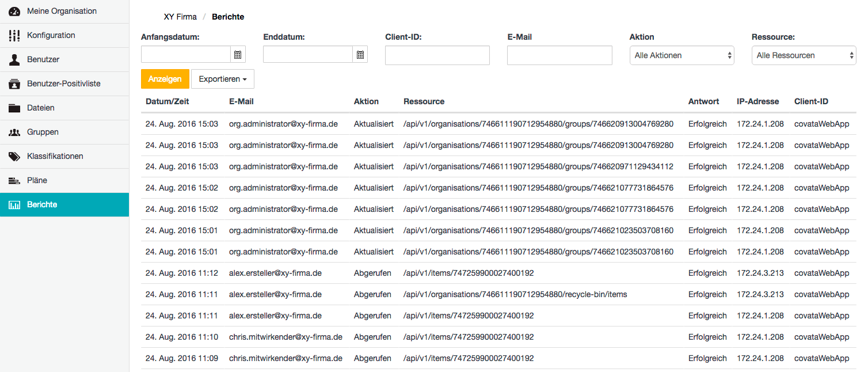Click the Benutzer-Positivliste icon
Screen dimensions: 868x372
[14, 83]
